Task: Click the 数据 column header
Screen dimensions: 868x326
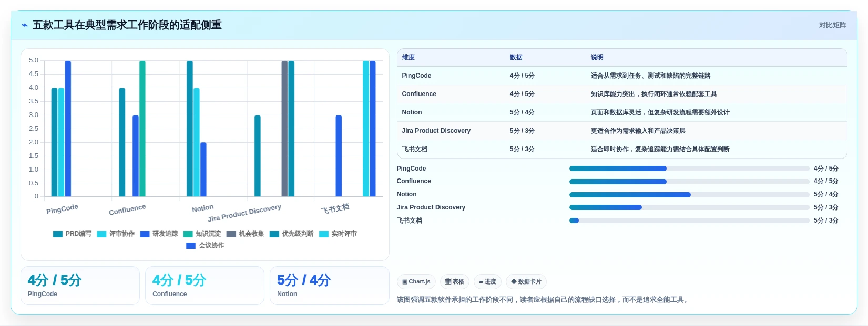Action: pyautogui.click(x=516, y=58)
